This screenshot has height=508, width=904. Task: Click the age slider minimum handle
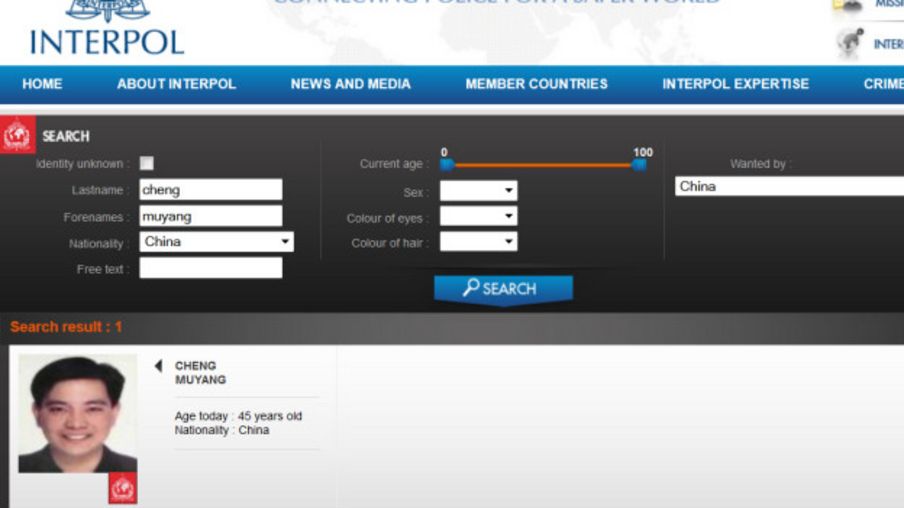pos(447,165)
